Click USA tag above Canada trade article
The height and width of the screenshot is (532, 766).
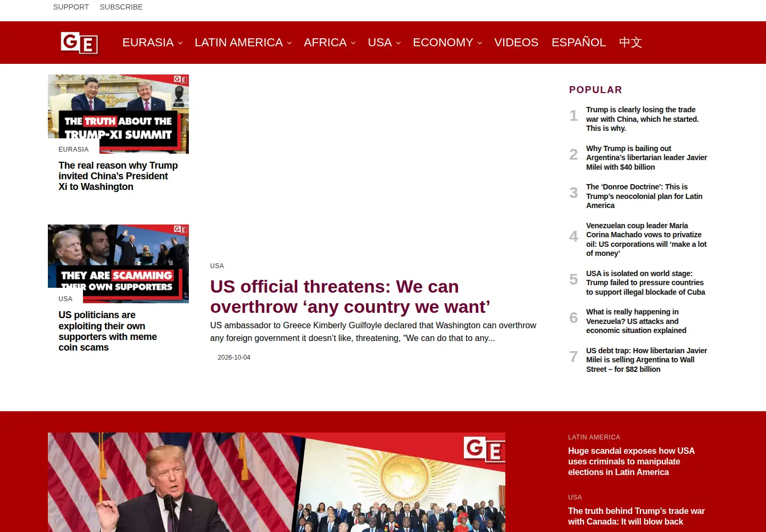pyautogui.click(x=575, y=497)
